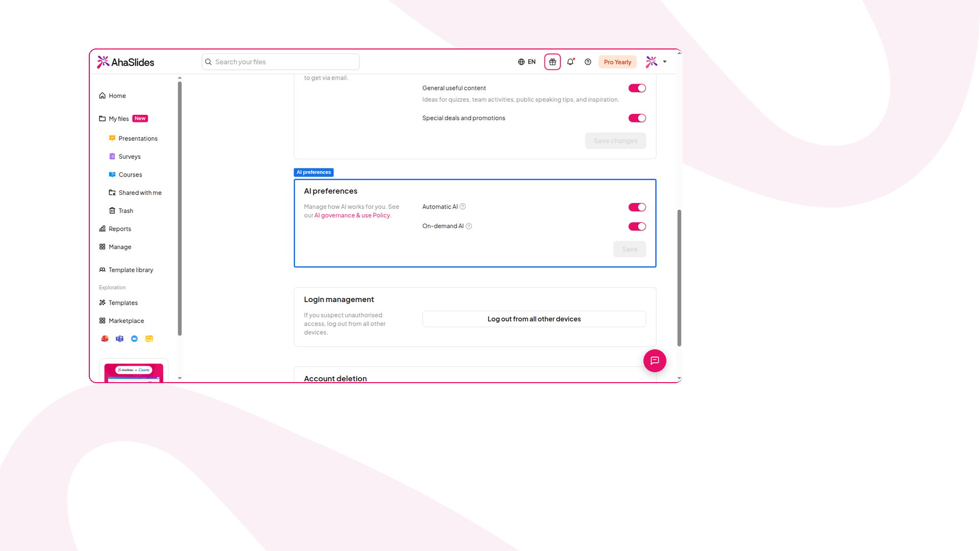Screen dimensions: 980x551
Task: Click the AhaSlides logo
Action: point(126,62)
